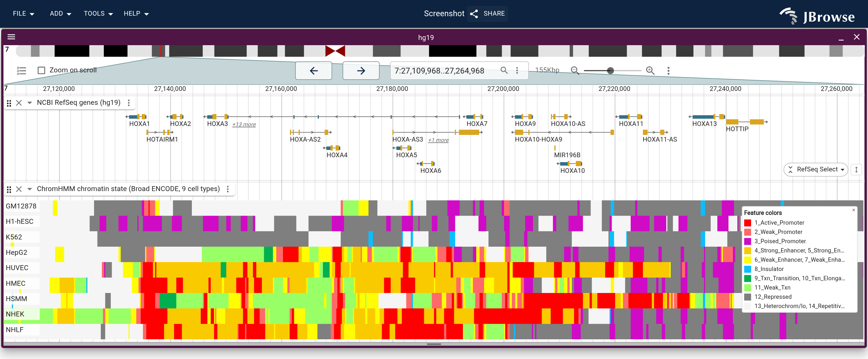This screenshot has width=868, height=359.
Task: Click the 8_Insulator blue swatch
Action: [747, 269]
